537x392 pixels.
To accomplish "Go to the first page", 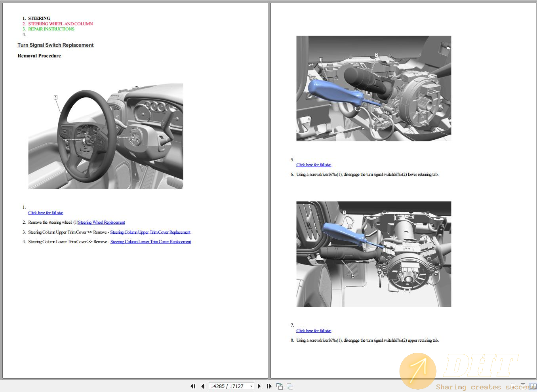I will 193,386.
